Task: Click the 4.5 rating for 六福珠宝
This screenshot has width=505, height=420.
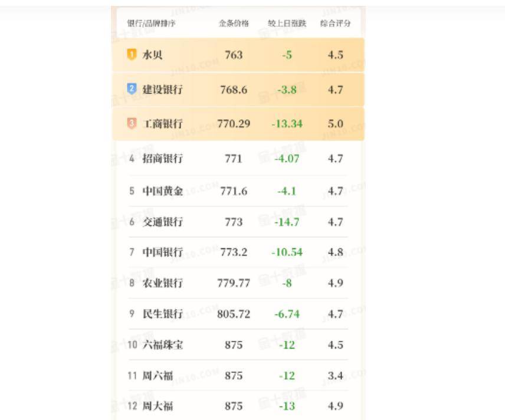Action: [335, 344]
